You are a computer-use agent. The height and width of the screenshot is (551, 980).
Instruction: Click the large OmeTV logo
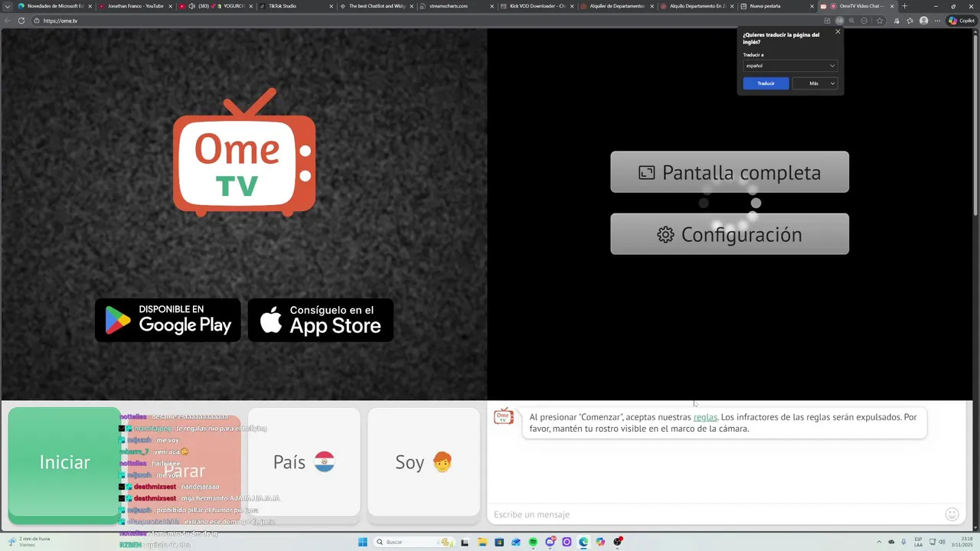tap(244, 152)
